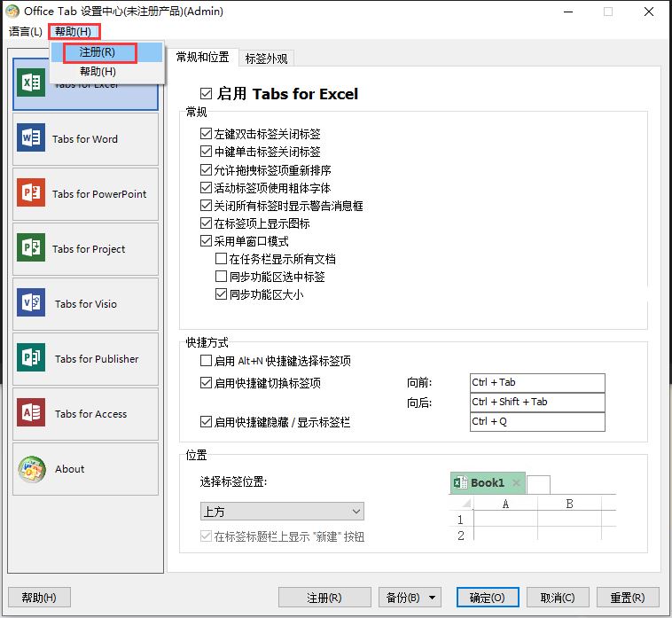Click column B header in preview grid
The height and width of the screenshot is (618, 672).
coord(569,504)
